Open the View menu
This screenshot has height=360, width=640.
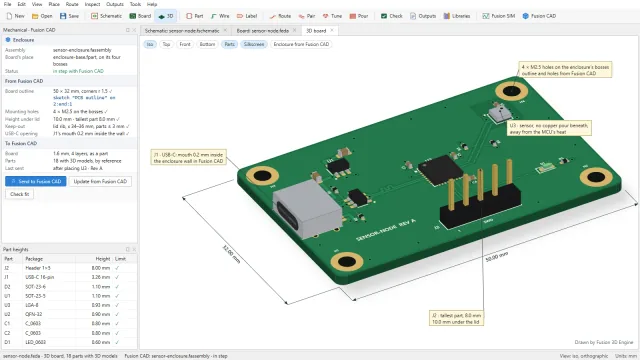pyautogui.click(x=37, y=4)
